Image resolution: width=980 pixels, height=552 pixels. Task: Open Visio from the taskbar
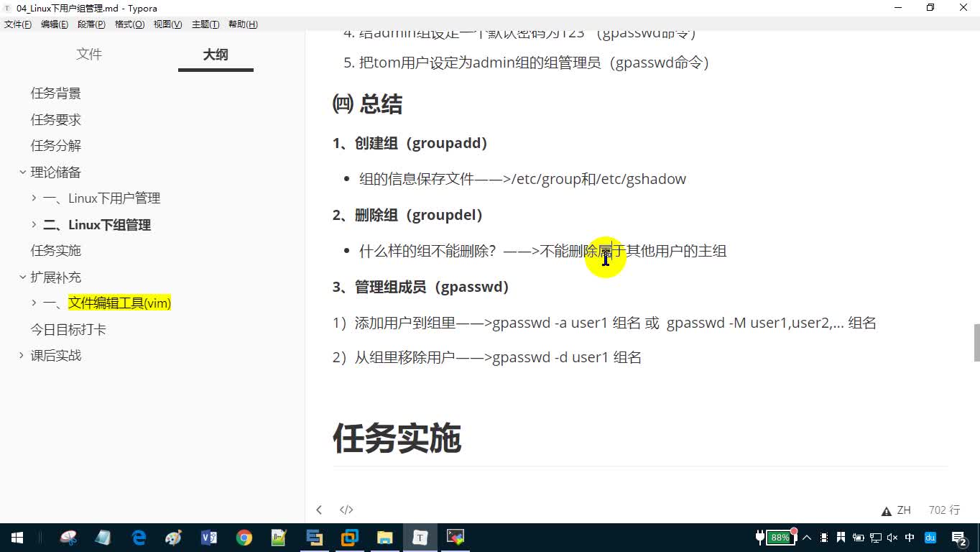pyautogui.click(x=209, y=538)
